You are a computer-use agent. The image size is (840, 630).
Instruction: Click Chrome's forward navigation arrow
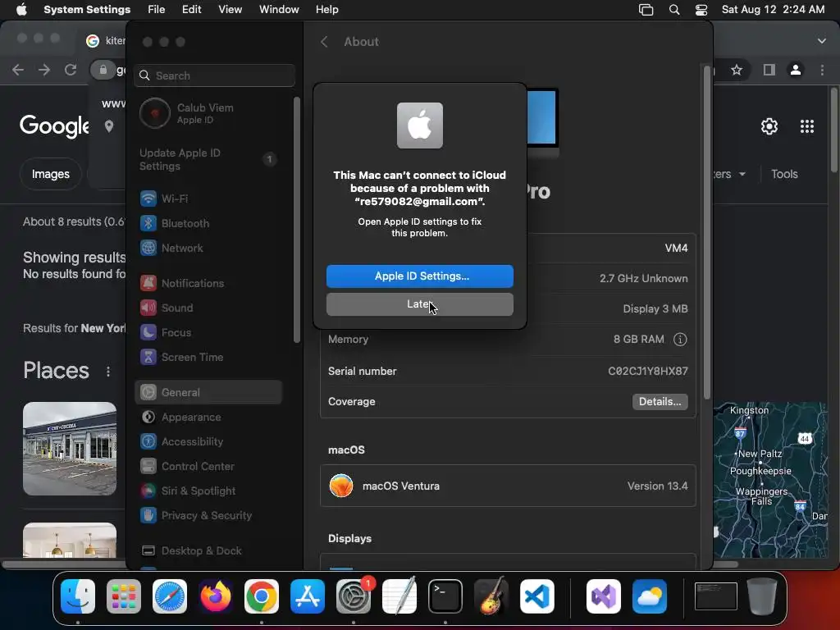[x=44, y=71]
